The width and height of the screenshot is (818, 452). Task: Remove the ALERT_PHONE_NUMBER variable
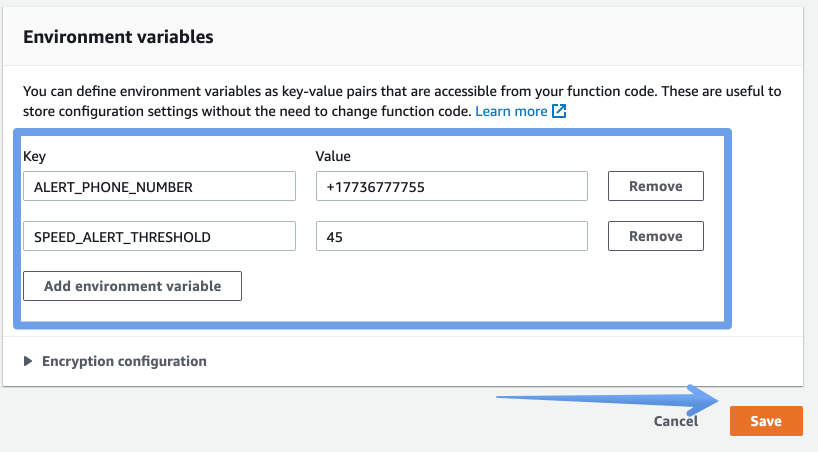point(656,186)
